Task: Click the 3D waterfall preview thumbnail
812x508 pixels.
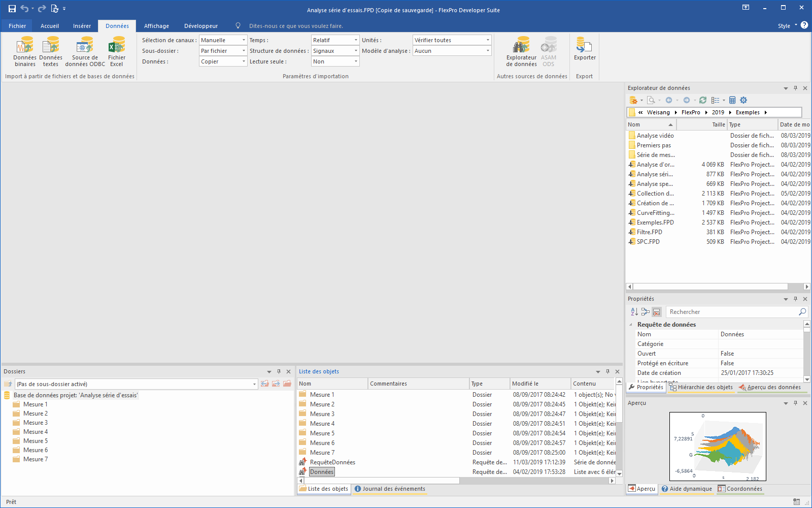Action: [x=718, y=447]
